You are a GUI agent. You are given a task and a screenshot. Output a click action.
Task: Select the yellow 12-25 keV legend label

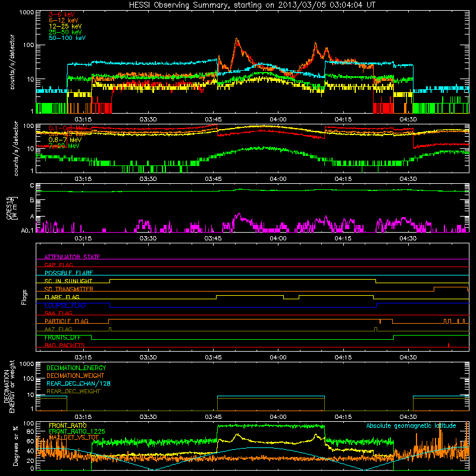[x=65, y=26]
